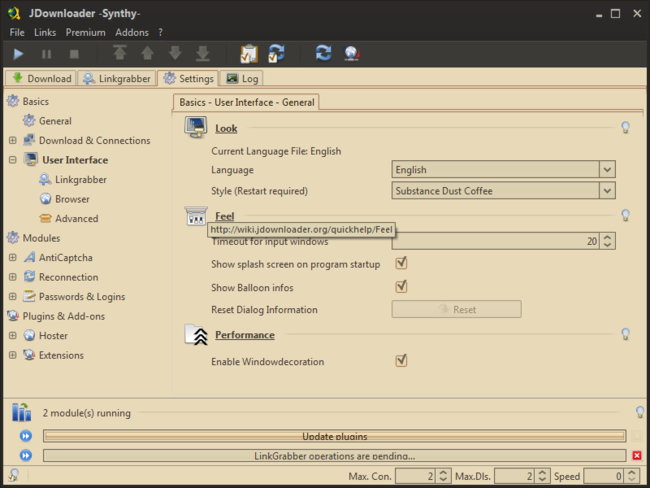Toggle Show Balloon infos checkbox
Screen dimensions: 650x488
pyautogui.click(x=401, y=286)
